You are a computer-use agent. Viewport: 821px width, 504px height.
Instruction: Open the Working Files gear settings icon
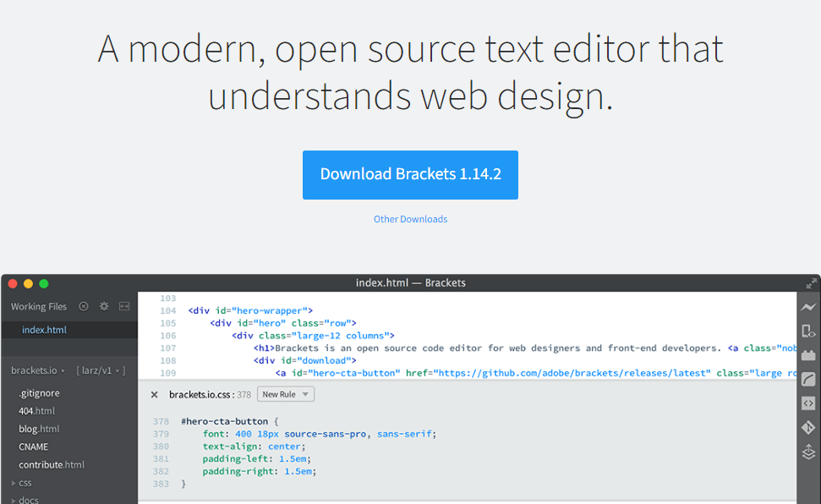coord(104,306)
